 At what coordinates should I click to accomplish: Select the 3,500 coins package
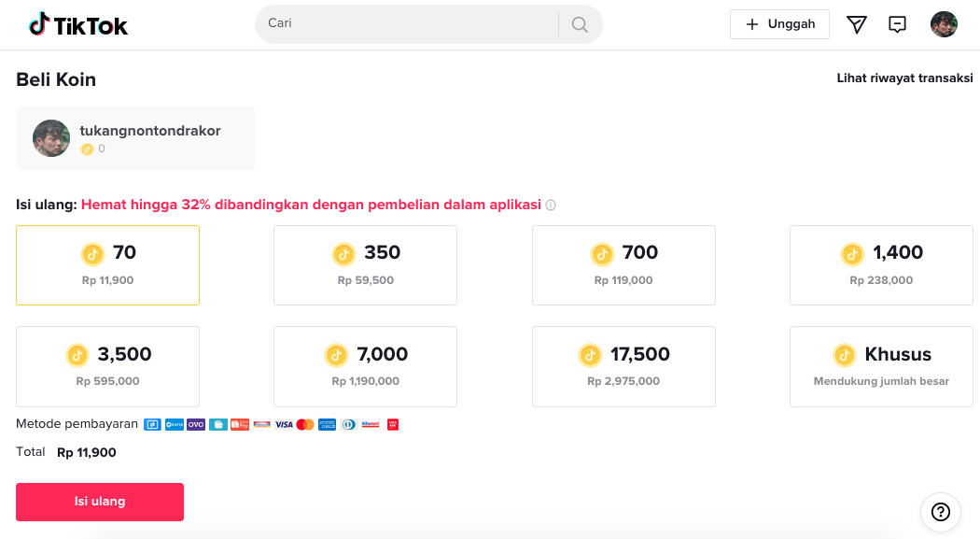coord(107,366)
